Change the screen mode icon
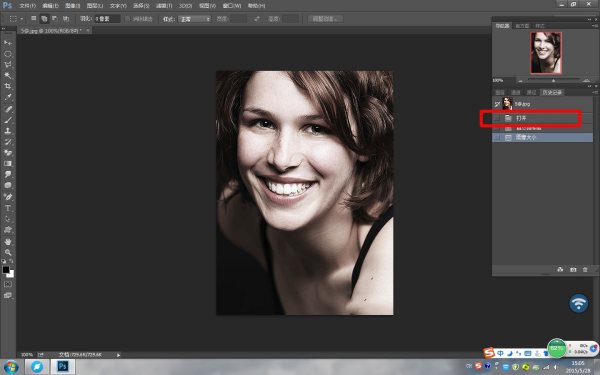The image size is (600, 375). pos(8,295)
